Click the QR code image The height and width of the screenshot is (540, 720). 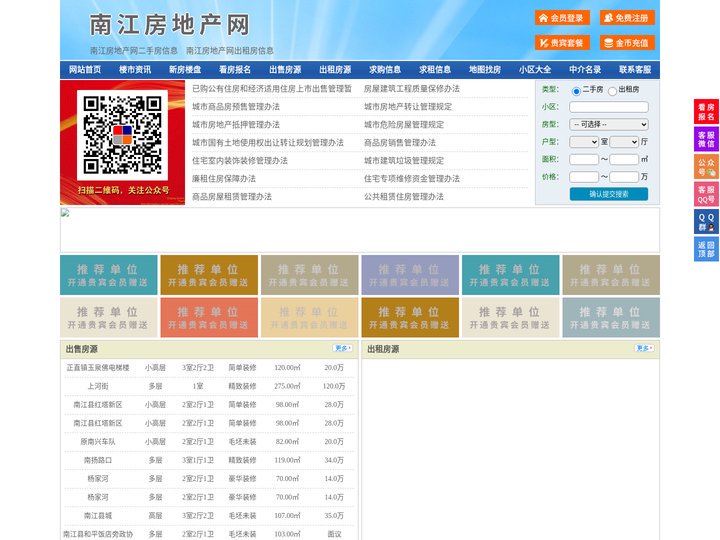pos(122,135)
